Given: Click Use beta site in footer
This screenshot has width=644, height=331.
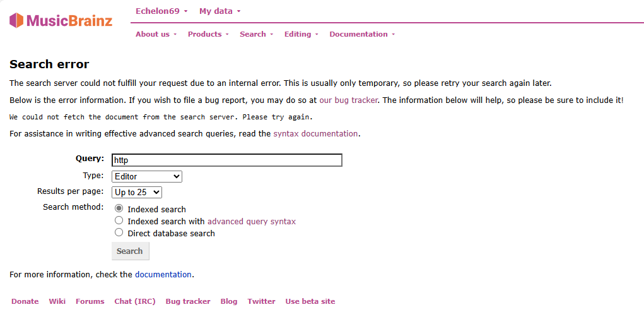Looking at the screenshot, I should (310, 301).
